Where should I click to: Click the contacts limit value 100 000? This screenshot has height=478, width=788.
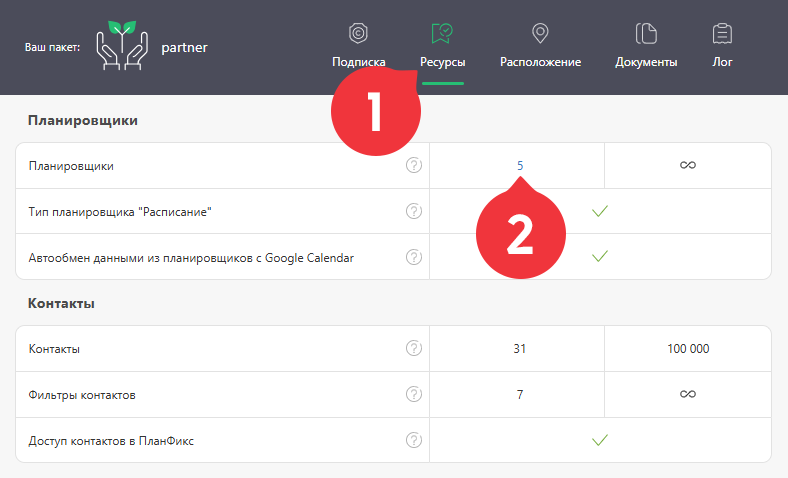(x=688, y=349)
